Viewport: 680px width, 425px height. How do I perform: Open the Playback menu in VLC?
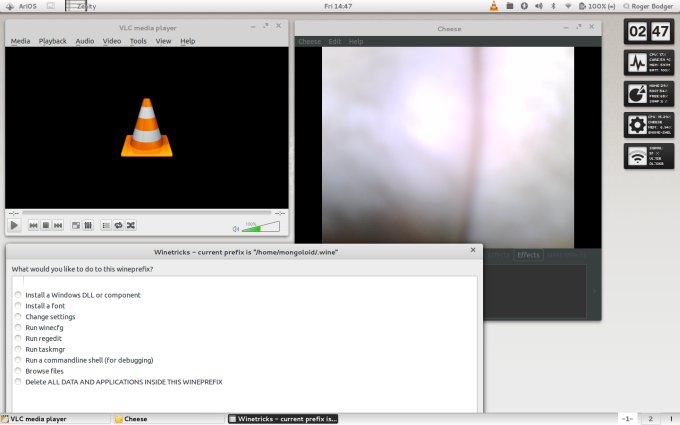click(x=52, y=41)
